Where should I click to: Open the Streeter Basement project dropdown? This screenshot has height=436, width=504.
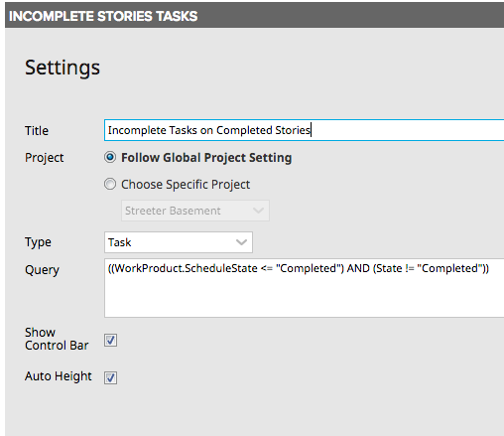click(x=195, y=211)
